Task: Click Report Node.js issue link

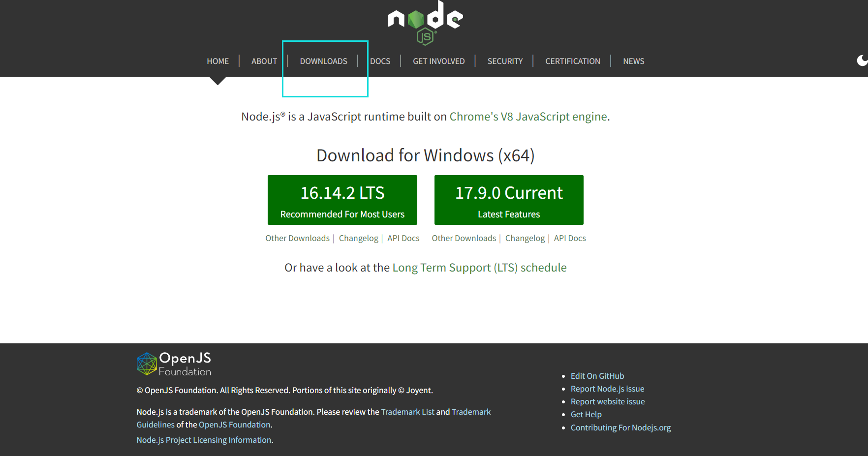Action: point(607,389)
